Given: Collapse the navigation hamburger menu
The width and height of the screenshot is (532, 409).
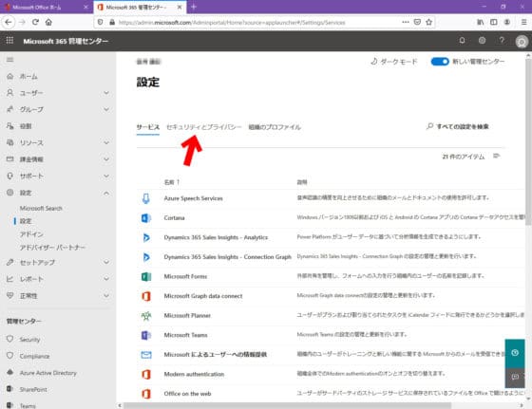Looking at the screenshot, I should [x=9, y=60].
